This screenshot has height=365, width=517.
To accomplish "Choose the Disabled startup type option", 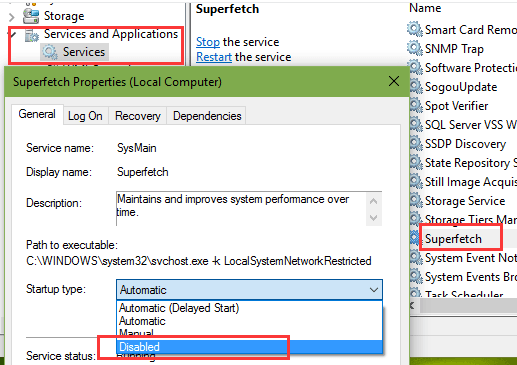I will point(249,347).
